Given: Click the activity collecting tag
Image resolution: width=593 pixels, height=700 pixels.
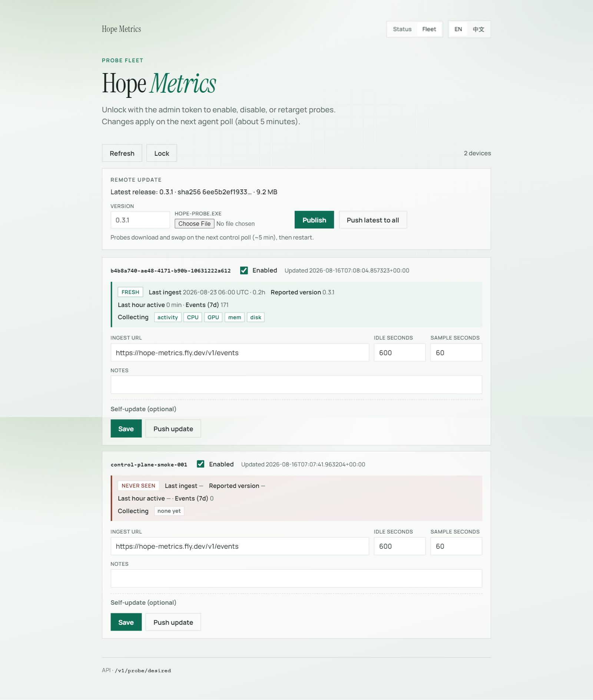Looking at the screenshot, I should 168,317.
